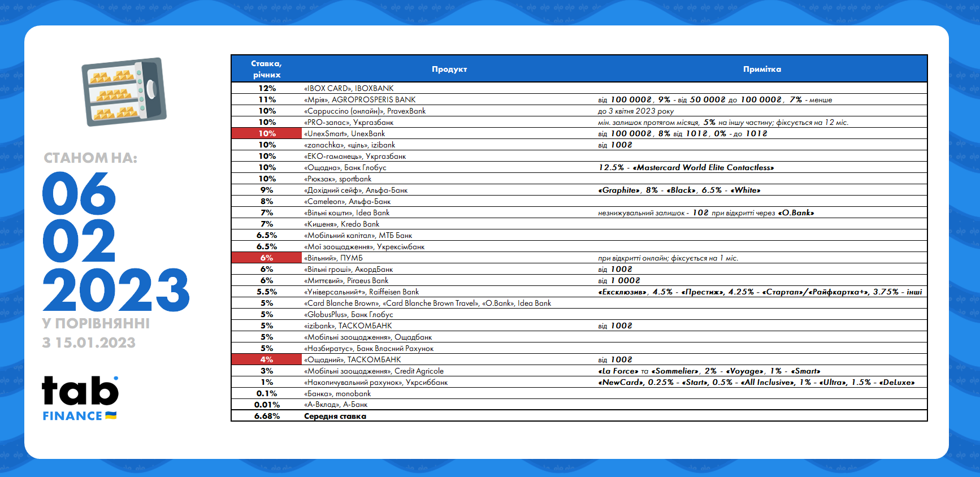Click the «NewCard», «Start», «Ultra» note

coord(756,382)
